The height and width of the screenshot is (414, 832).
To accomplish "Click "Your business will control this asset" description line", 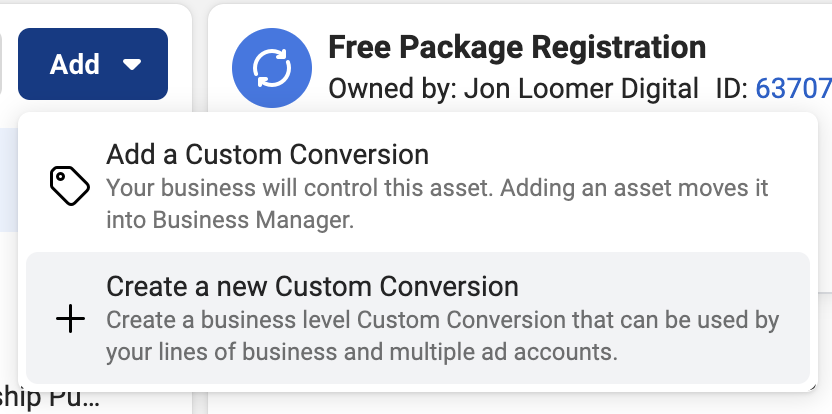I will [x=437, y=188].
